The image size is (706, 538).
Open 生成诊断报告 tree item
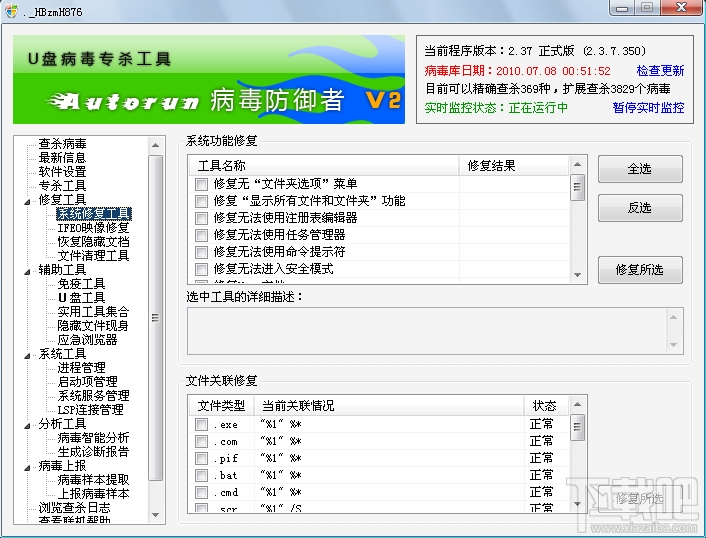coord(93,452)
